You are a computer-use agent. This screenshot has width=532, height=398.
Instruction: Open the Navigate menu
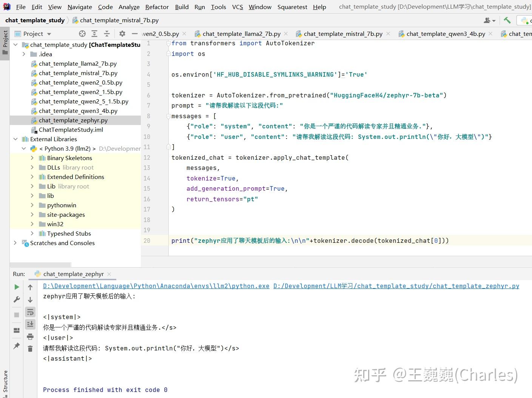click(x=80, y=7)
